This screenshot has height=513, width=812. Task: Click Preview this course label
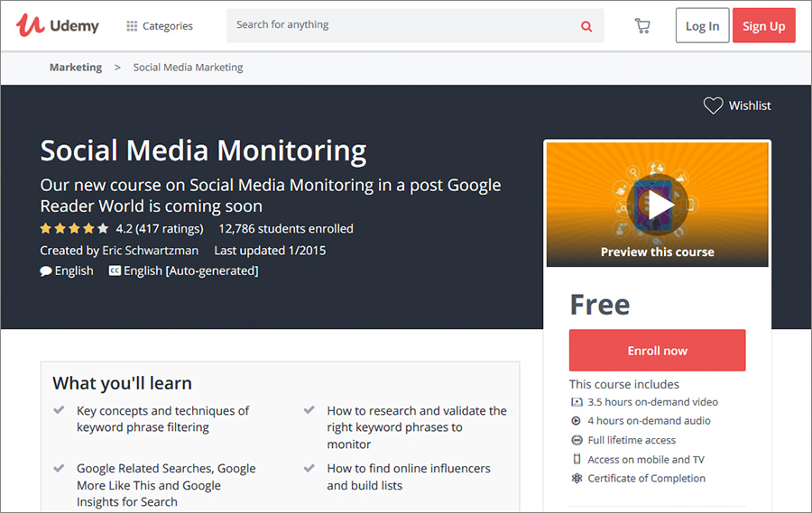(x=657, y=252)
